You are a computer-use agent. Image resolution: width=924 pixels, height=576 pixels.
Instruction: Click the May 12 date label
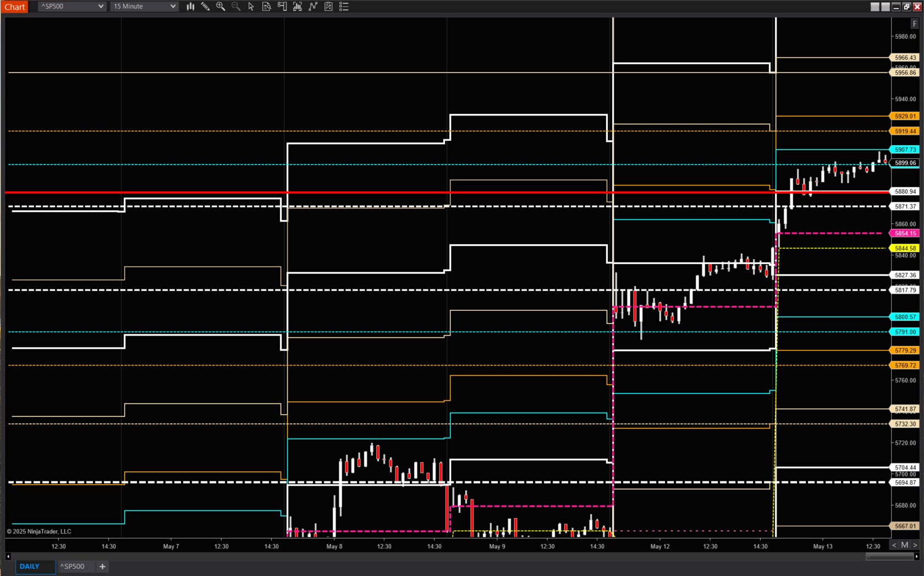pos(660,546)
